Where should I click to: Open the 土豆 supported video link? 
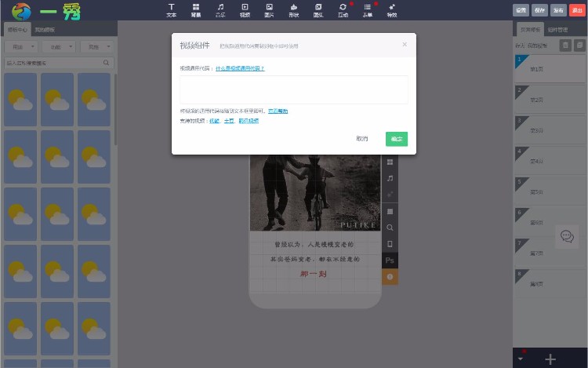pos(229,121)
